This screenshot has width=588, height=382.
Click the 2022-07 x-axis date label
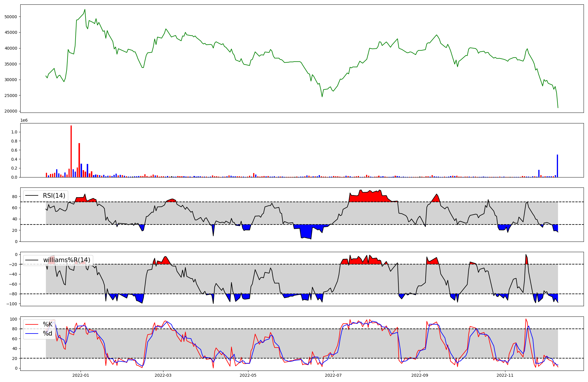pos(333,375)
